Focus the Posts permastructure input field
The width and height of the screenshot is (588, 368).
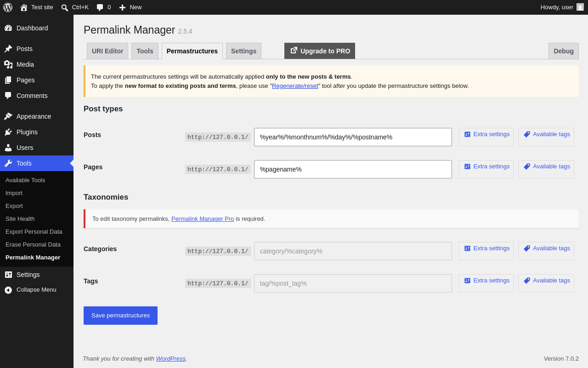tap(353, 137)
